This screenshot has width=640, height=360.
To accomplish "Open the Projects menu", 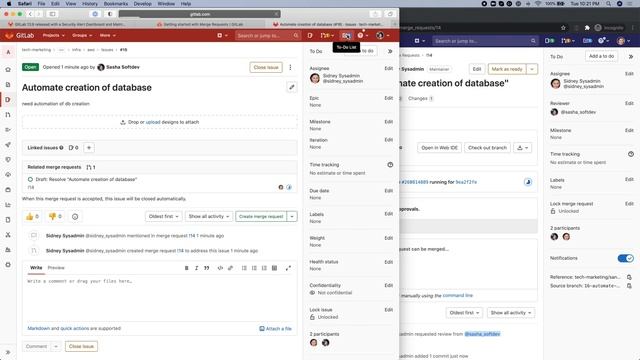I will click(x=53, y=36).
